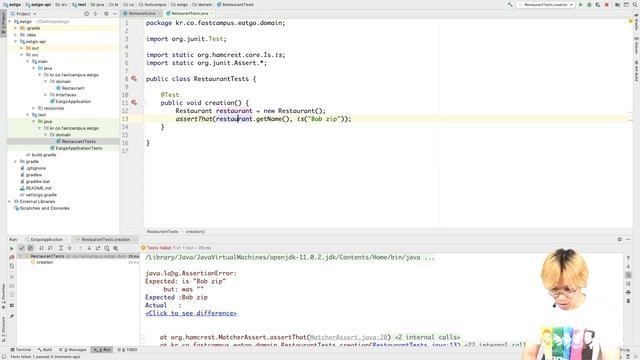This screenshot has height=360, width=640.
Task: Click Rerun test play button in Run panel
Action: (11, 248)
